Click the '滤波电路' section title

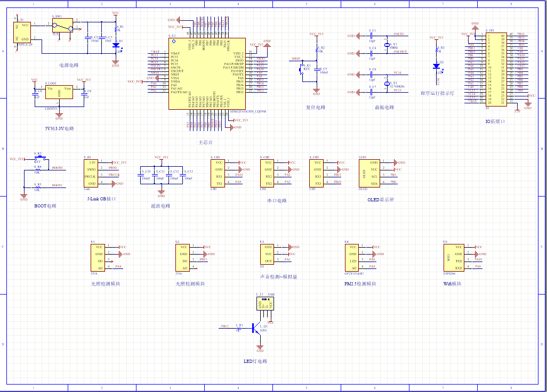[x=160, y=206]
